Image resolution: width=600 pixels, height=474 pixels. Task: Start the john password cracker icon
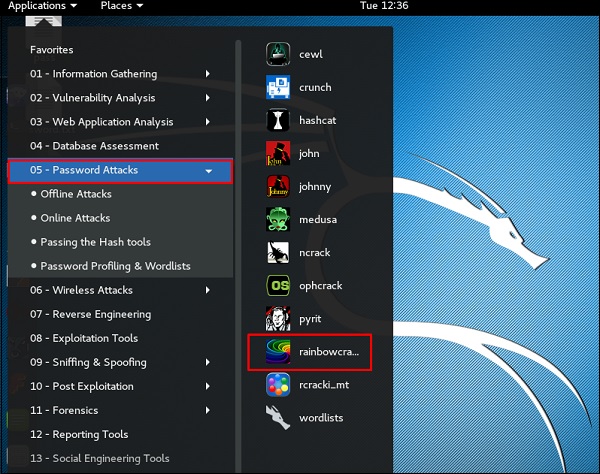click(x=277, y=154)
